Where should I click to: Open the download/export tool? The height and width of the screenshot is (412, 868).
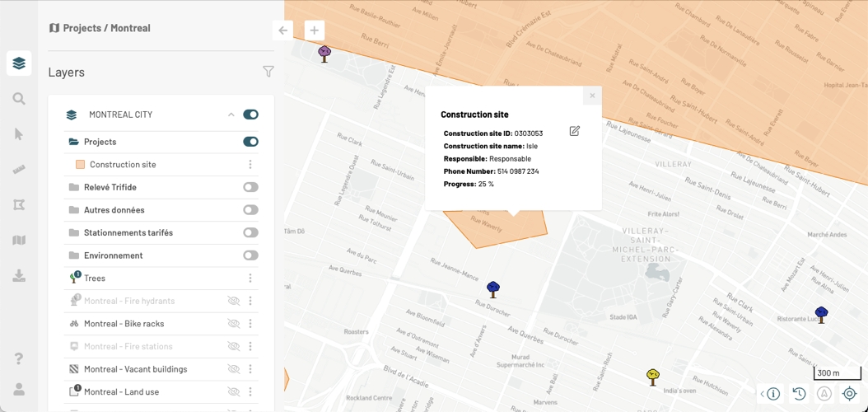coord(19,276)
